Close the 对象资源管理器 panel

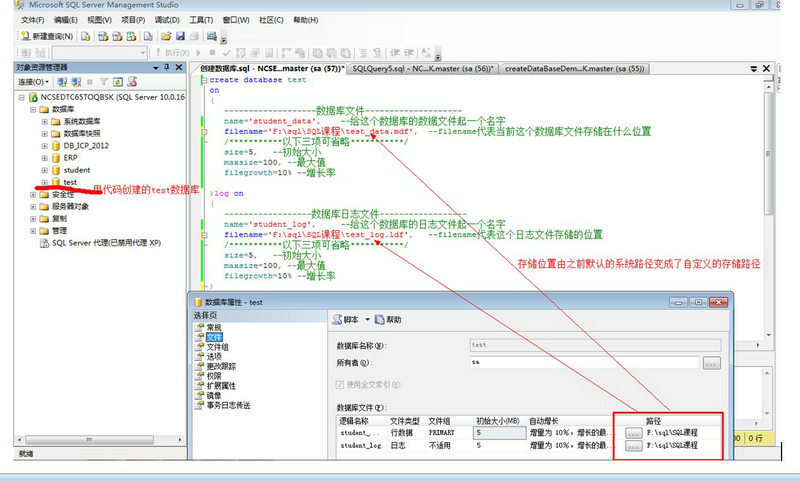179,67
